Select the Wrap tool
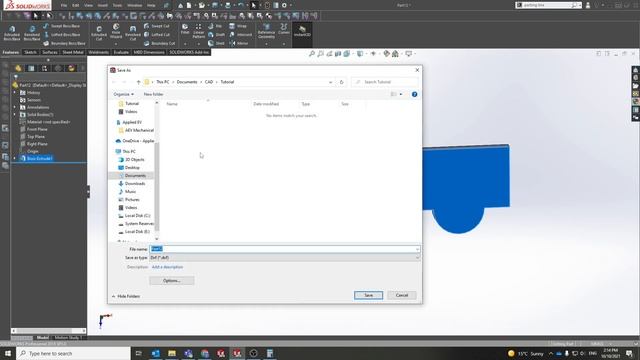 tap(238, 26)
